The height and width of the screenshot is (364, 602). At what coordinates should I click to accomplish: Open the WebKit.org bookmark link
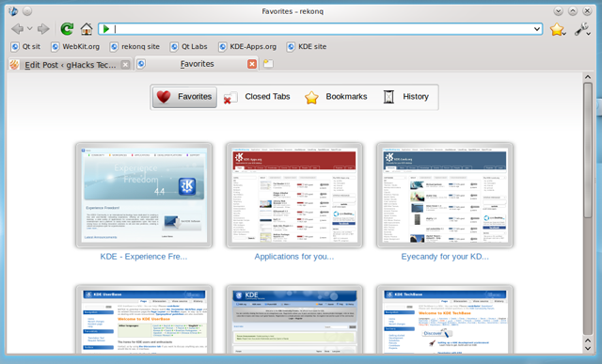click(x=75, y=46)
